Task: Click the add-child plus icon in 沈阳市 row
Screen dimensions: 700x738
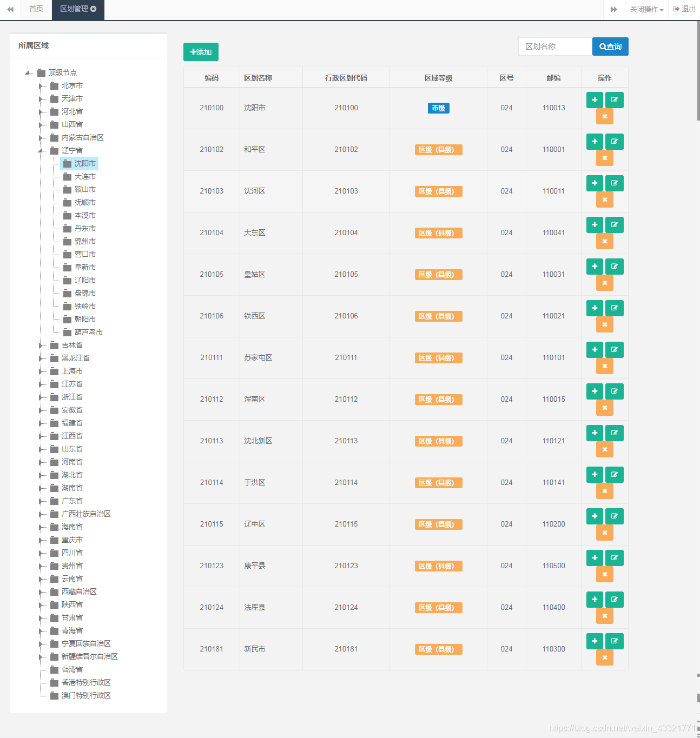Action: [595, 100]
